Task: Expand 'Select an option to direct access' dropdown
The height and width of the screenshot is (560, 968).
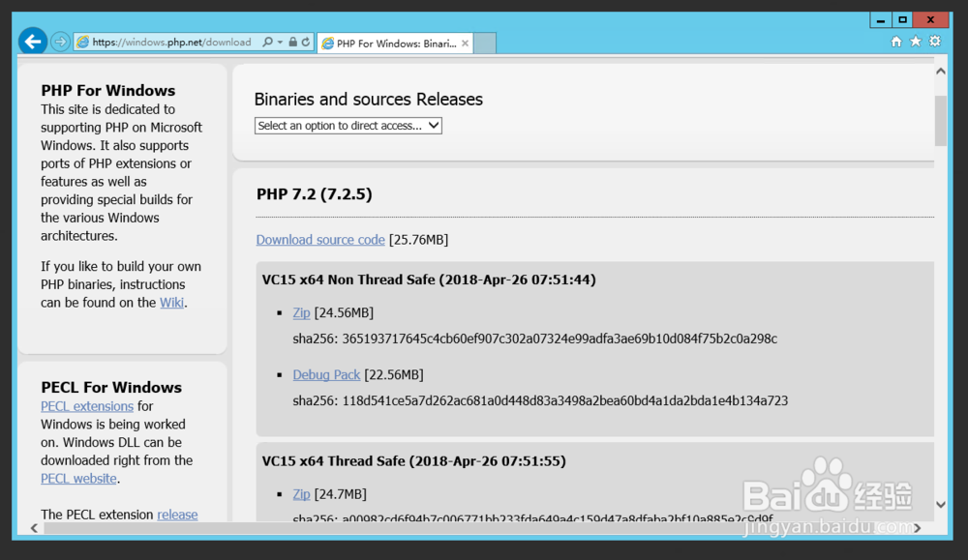Action: point(348,126)
